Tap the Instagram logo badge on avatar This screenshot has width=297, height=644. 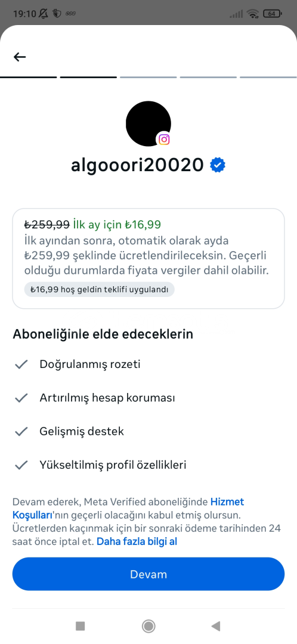pos(164,140)
